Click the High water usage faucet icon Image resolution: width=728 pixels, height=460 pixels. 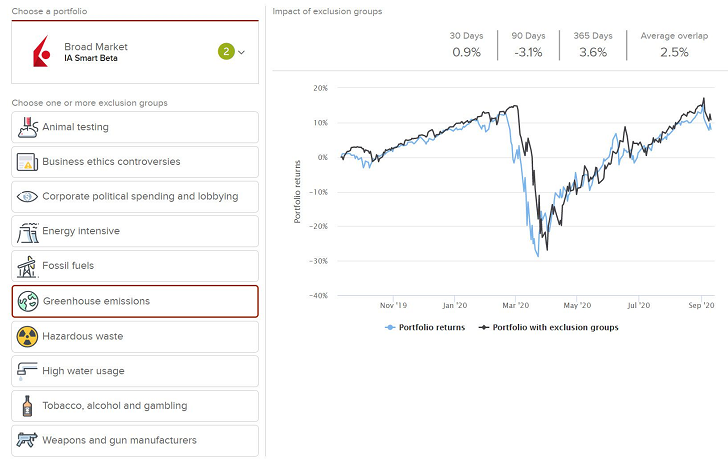tap(27, 371)
